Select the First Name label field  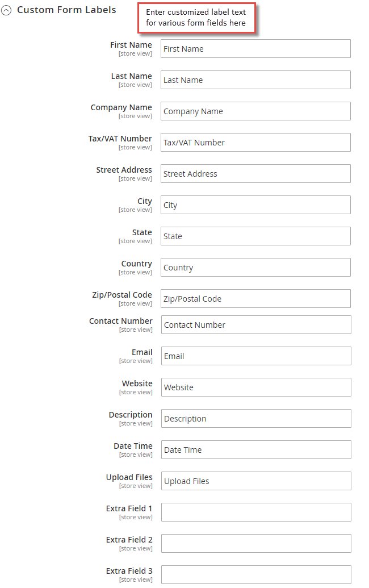[x=255, y=48]
